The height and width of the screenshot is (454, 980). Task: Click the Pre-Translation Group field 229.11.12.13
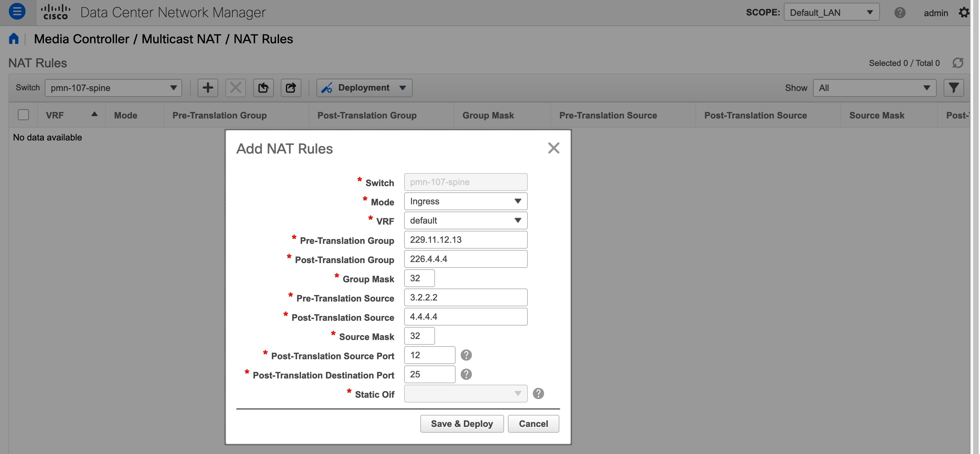click(466, 240)
